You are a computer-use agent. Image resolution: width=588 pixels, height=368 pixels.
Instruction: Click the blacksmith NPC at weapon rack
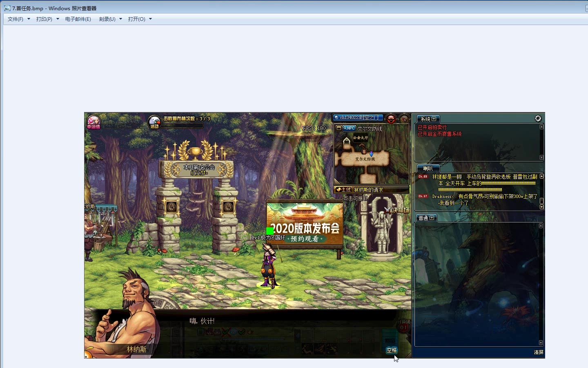click(89, 235)
